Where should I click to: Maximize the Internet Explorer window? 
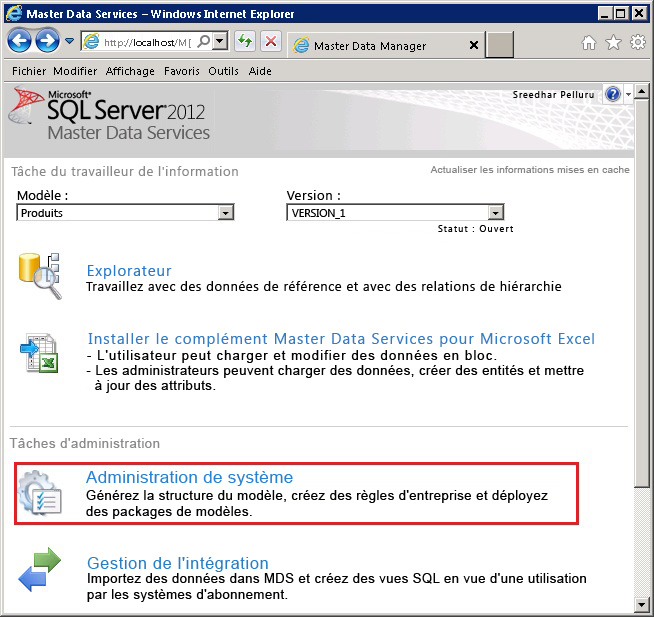click(x=621, y=13)
